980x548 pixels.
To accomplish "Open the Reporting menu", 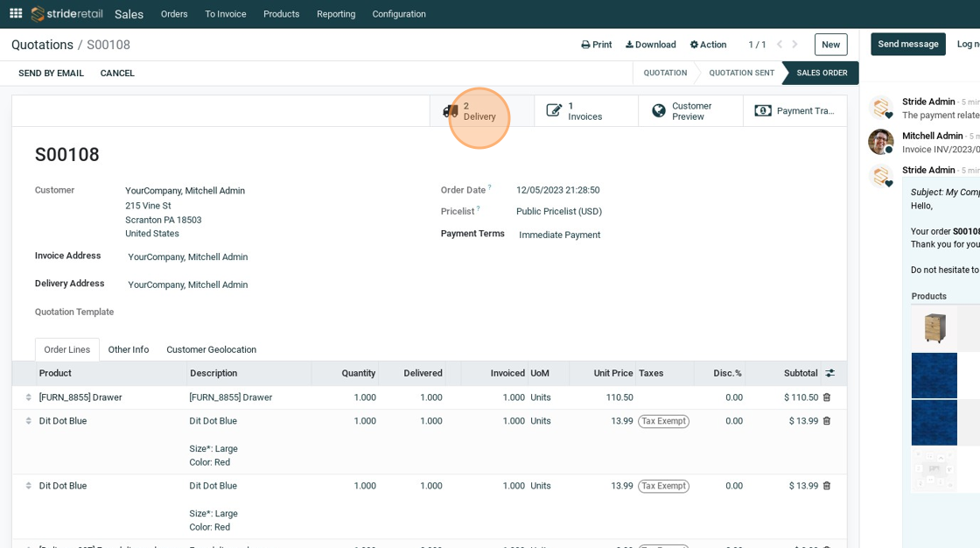I will tap(336, 14).
